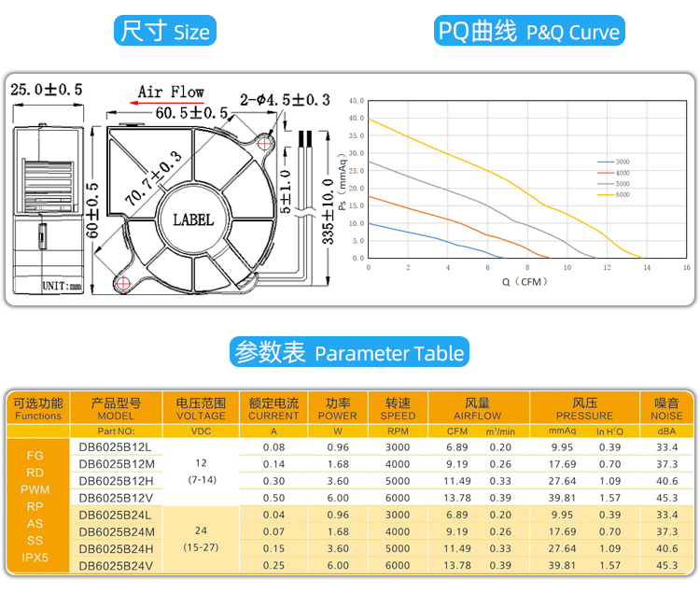Click the LABEL circle at fan center
This screenshot has height=594, width=700.
(193, 220)
